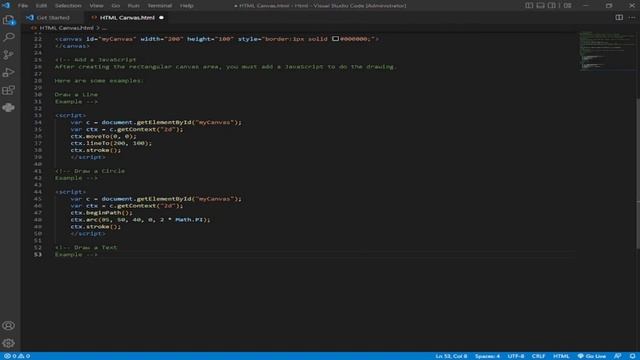
Task: Toggle primary side bar layout icon
Action: [x=529, y=5]
